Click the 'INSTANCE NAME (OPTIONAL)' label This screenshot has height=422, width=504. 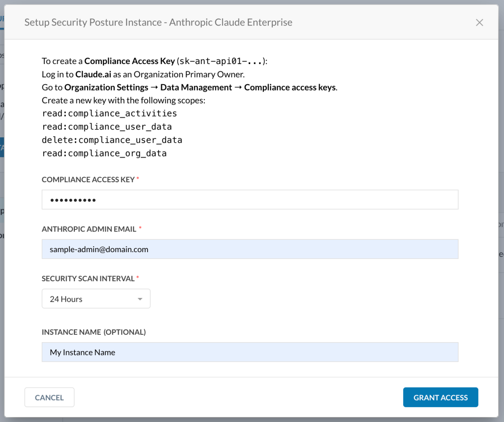[x=94, y=332]
